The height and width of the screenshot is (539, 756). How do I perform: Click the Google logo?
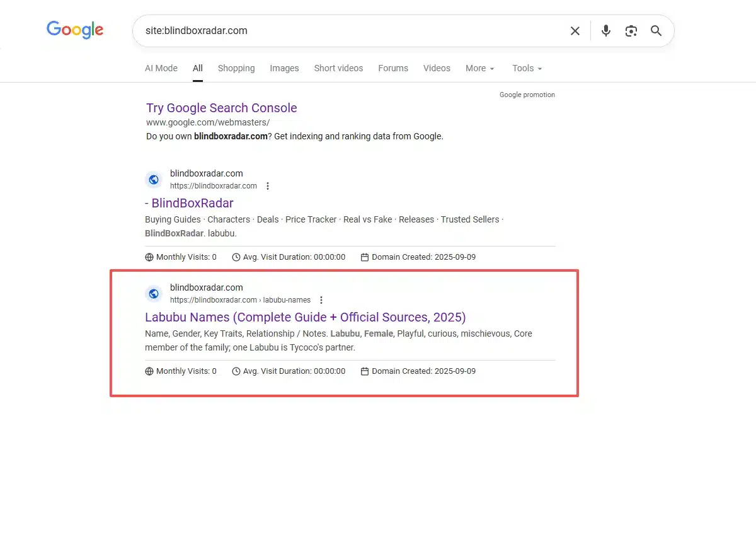pyautogui.click(x=75, y=30)
